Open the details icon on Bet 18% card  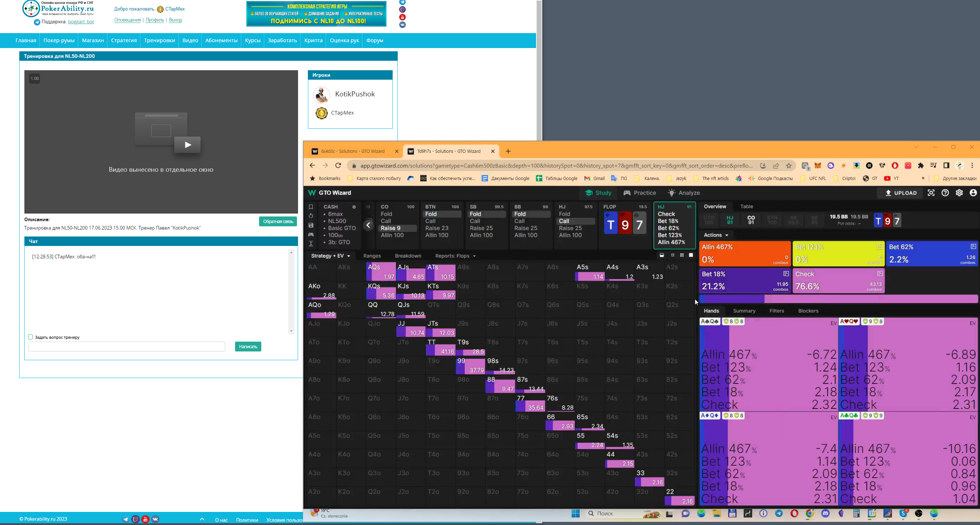point(786,274)
